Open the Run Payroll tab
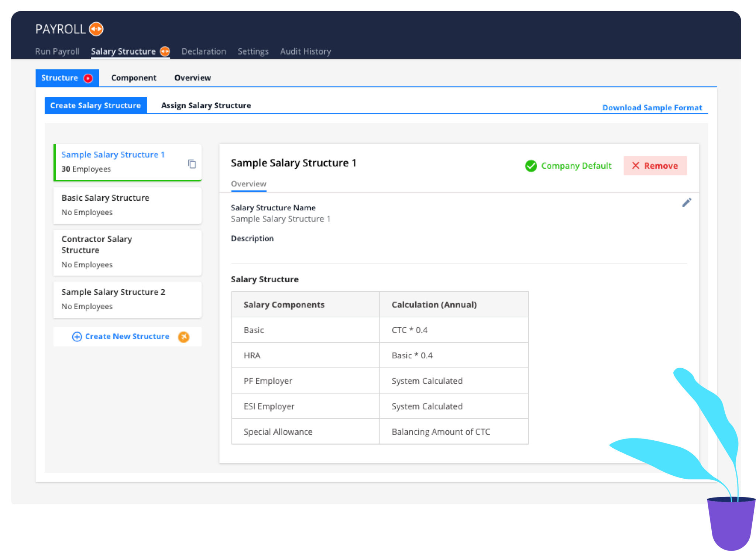The height and width of the screenshot is (551, 756). click(x=57, y=51)
